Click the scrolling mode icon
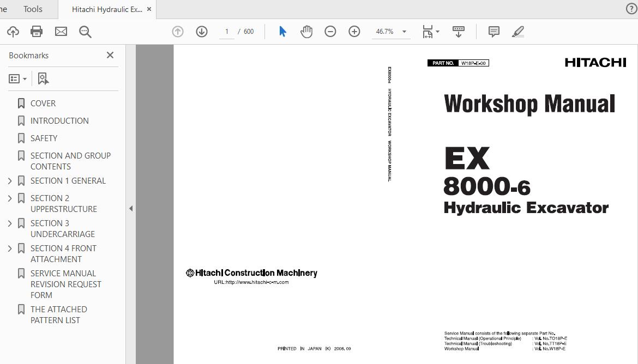Viewport: 638px width, 364px height. point(459,31)
